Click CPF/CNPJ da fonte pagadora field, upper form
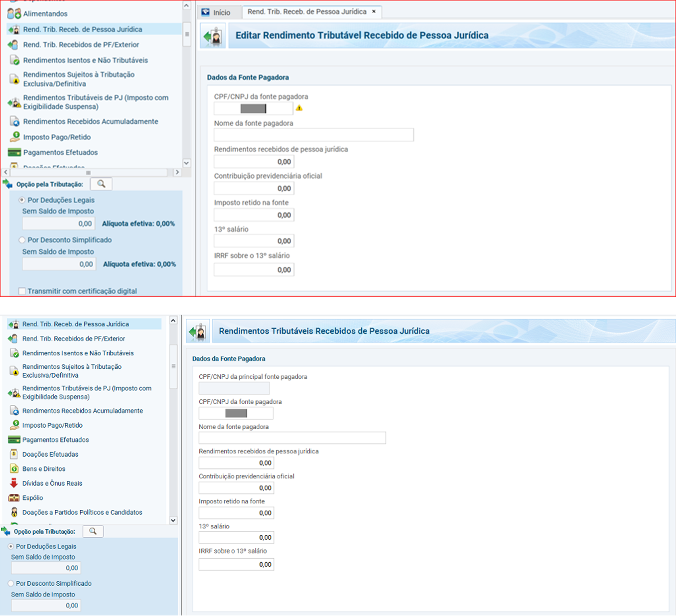676x616 pixels. click(254, 108)
